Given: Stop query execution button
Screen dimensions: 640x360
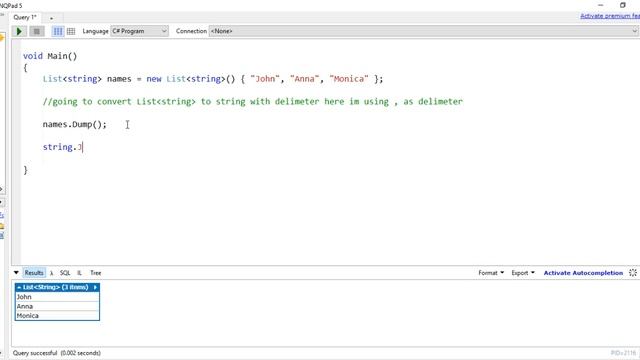Looking at the screenshot, I should [37, 31].
